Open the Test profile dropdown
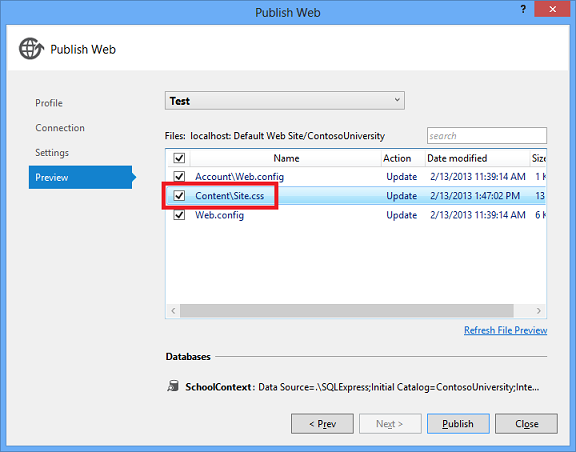Image resolution: width=576 pixels, height=452 pixels. coord(285,101)
